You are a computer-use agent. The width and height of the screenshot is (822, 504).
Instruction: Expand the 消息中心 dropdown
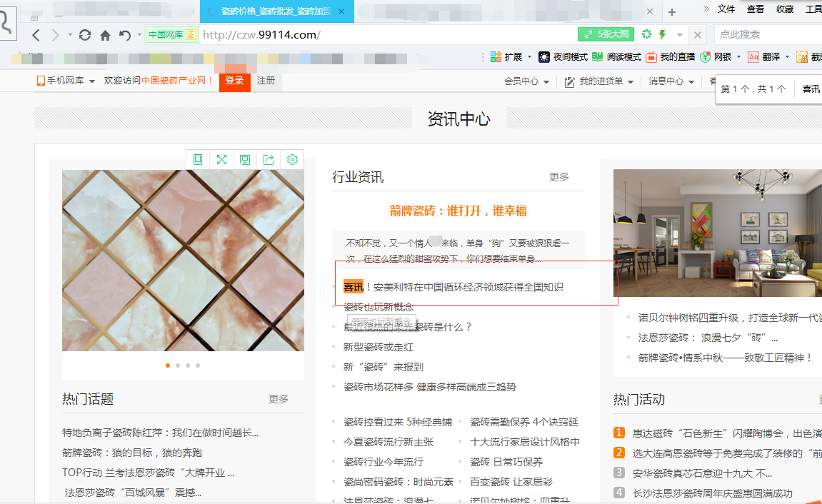(691, 81)
